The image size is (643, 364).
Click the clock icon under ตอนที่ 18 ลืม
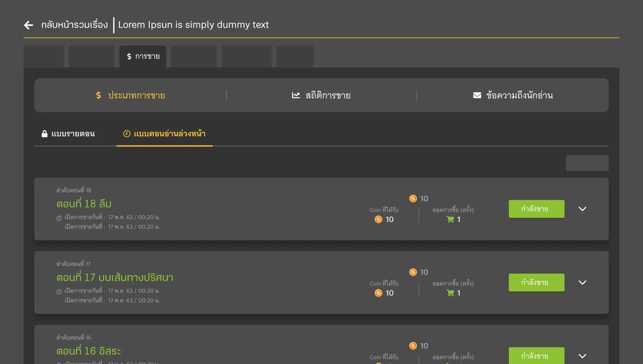click(x=59, y=218)
